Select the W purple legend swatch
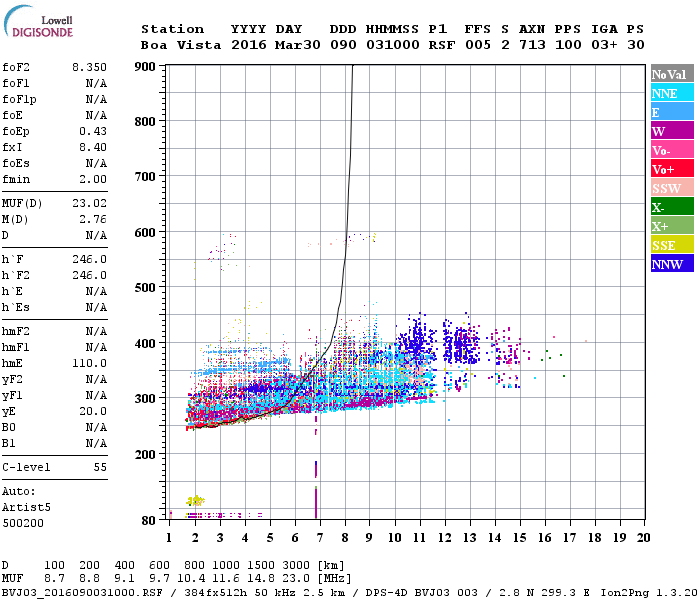This screenshot has width=700, height=600. click(672, 131)
